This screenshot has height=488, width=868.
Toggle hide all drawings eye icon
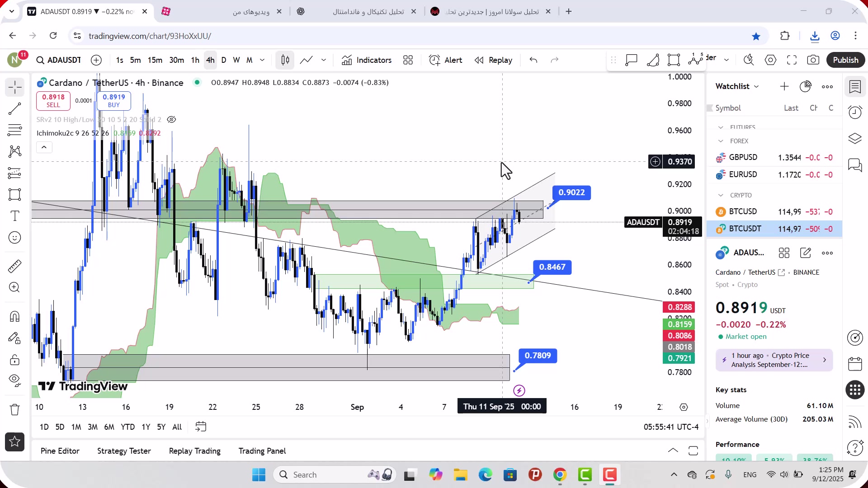(x=15, y=381)
